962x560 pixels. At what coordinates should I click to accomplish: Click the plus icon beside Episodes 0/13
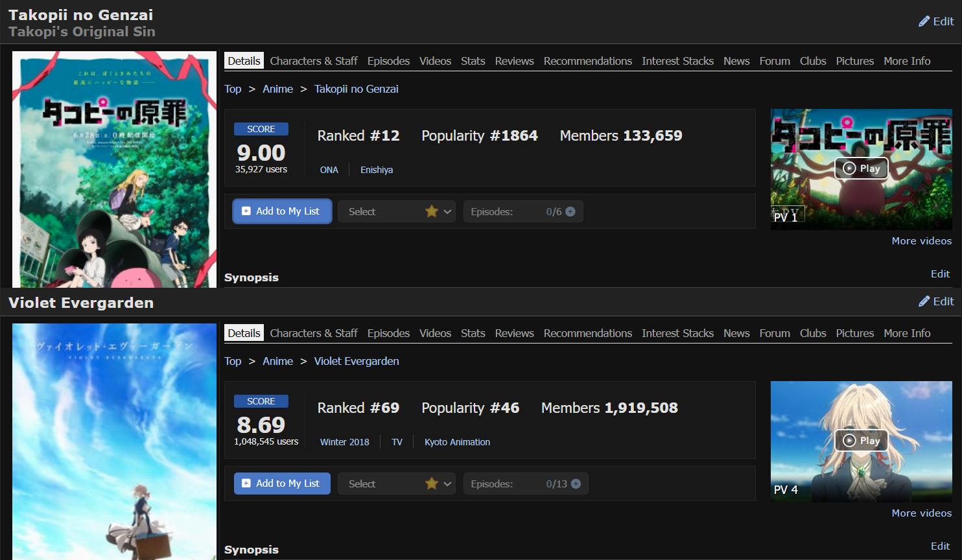click(x=576, y=484)
